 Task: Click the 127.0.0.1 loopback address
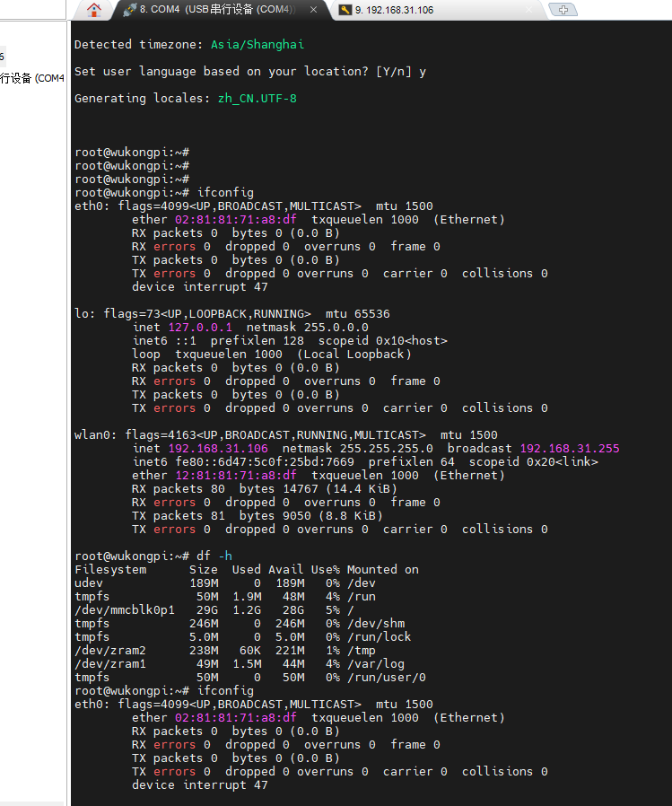pyautogui.click(x=200, y=327)
